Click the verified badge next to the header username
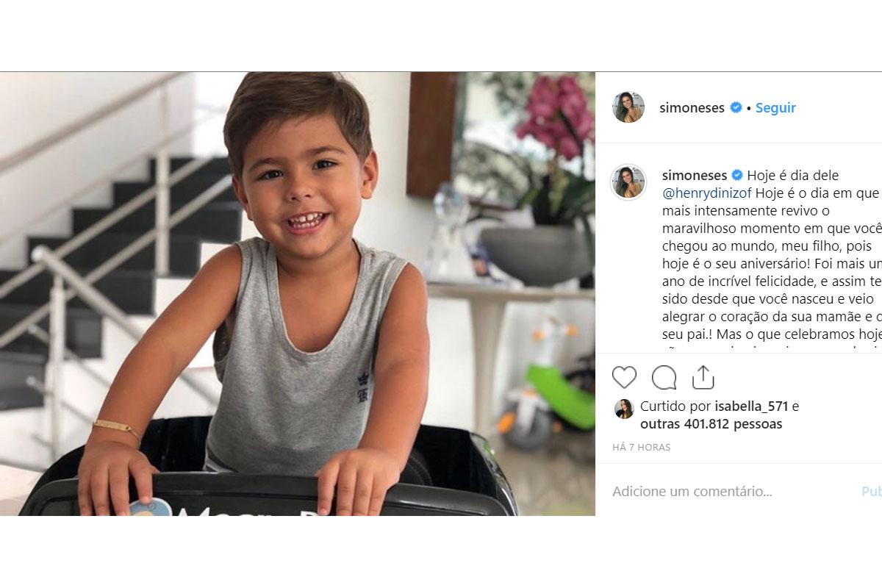The width and height of the screenshot is (882, 588). coord(735,107)
